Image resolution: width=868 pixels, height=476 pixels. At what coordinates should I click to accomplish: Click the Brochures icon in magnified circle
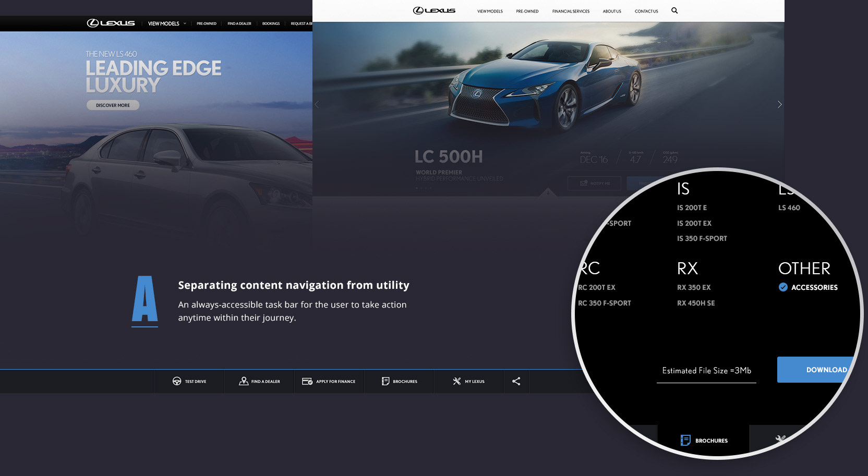[685, 441]
